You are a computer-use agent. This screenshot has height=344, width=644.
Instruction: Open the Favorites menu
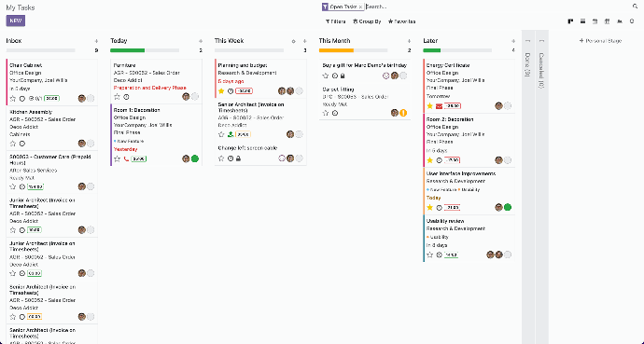tap(401, 21)
